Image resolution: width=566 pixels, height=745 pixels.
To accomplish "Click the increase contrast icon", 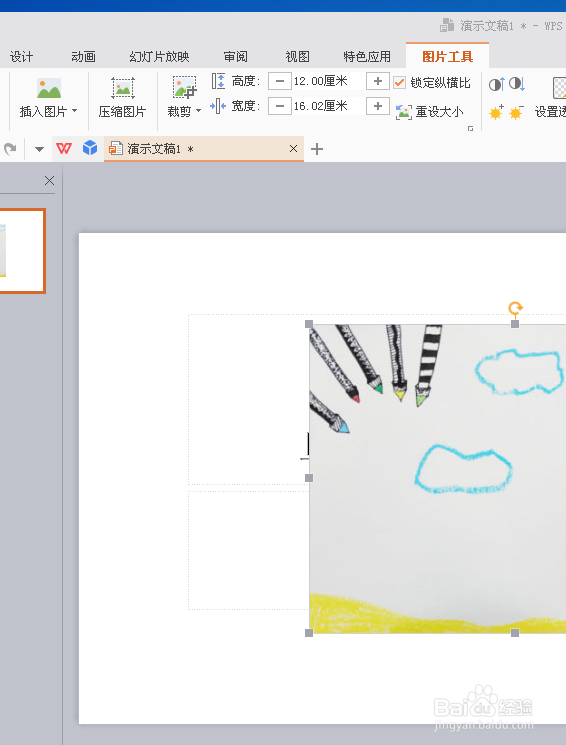I will 497,84.
